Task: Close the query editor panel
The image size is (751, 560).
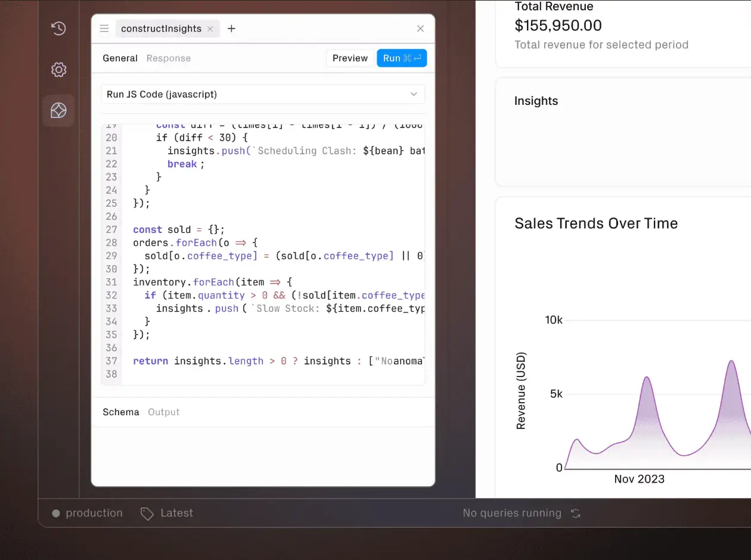Action: [421, 29]
